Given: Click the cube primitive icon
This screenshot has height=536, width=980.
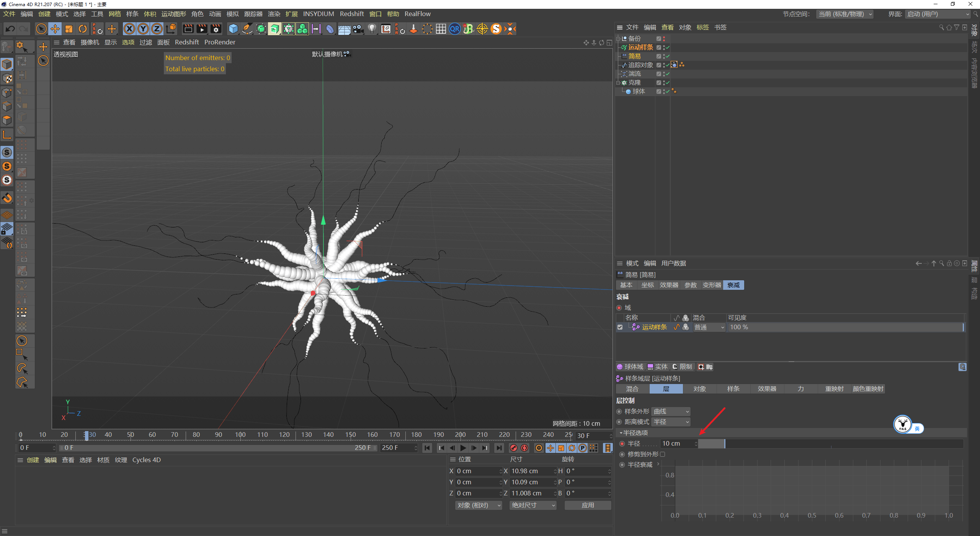Looking at the screenshot, I should [x=233, y=29].
